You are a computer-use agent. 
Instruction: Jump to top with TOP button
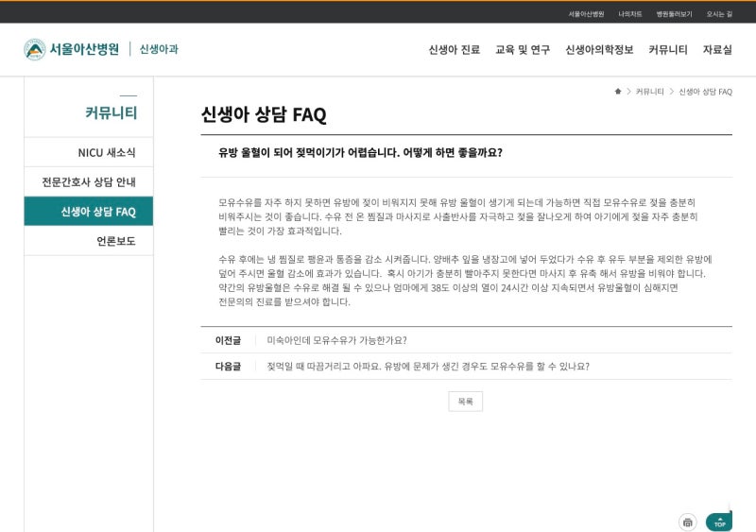pyautogui.click(x=719, y=522)
